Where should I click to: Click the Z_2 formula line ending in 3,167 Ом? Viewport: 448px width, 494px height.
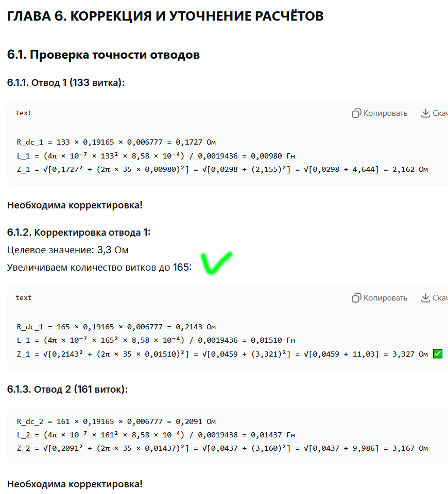pyautogui.click(x=222, y=449)
